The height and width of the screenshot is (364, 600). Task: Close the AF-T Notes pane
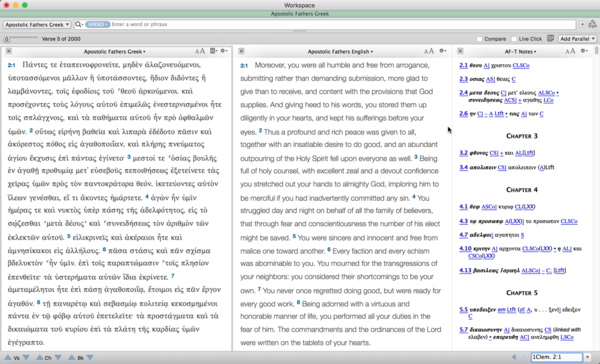(x=460, y=51)
